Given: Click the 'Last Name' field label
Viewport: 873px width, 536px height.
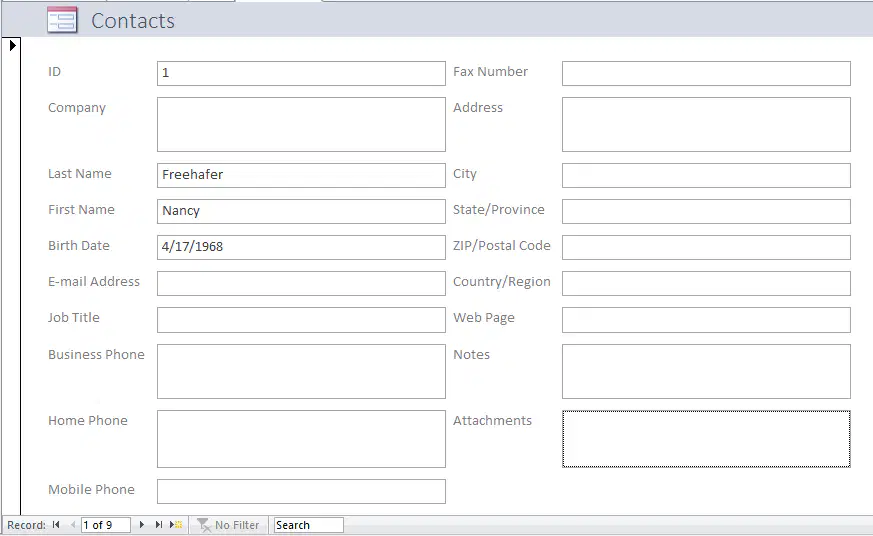Looking at the screenshot, I should click(80, 174).
